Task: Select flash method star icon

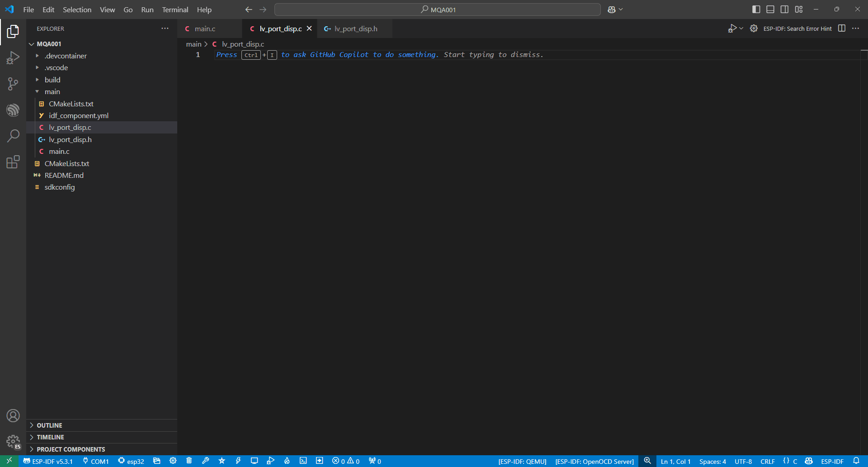Action: 222,461
